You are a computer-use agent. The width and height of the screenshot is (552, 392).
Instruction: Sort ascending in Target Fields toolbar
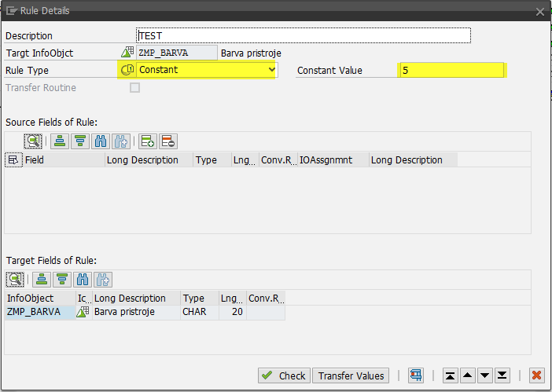coord(42,280)
